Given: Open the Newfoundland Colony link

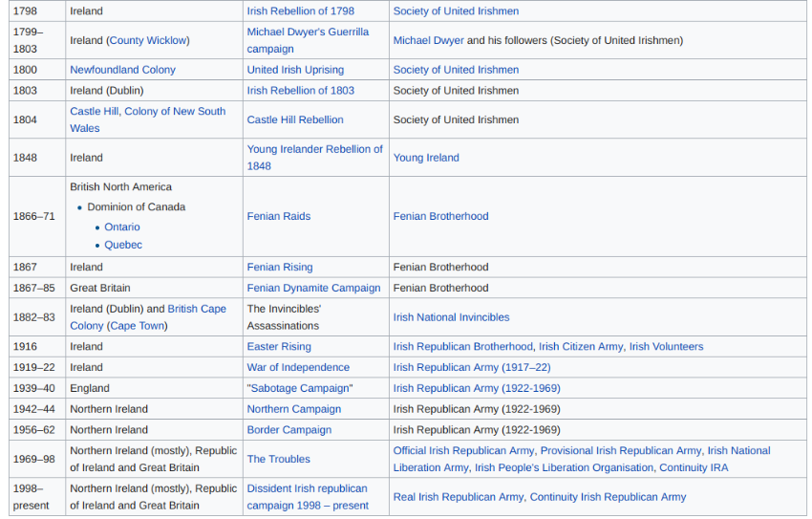Looking at the screenshot, I should (122, 70).
